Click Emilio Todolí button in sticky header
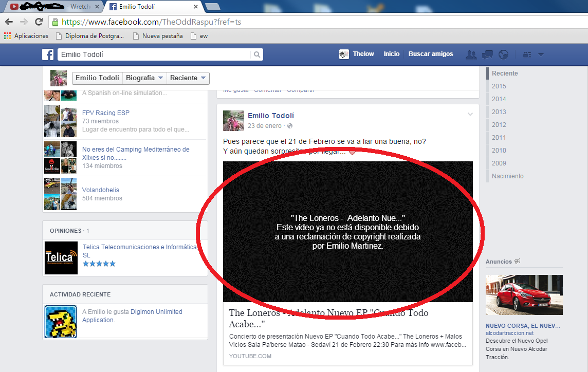 coord(97,78)
